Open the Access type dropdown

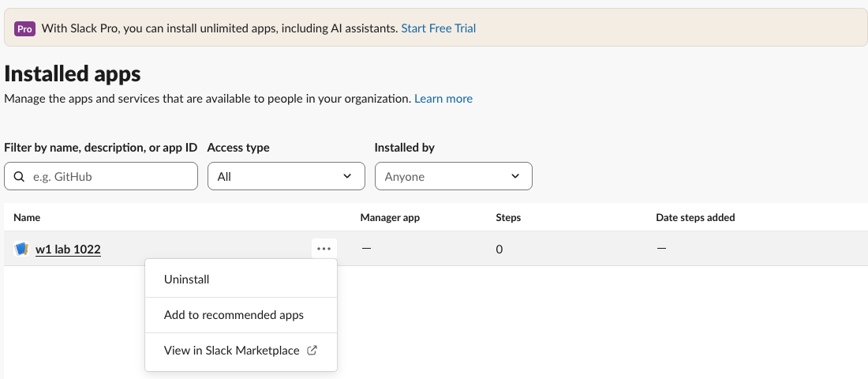click(286, 176)
